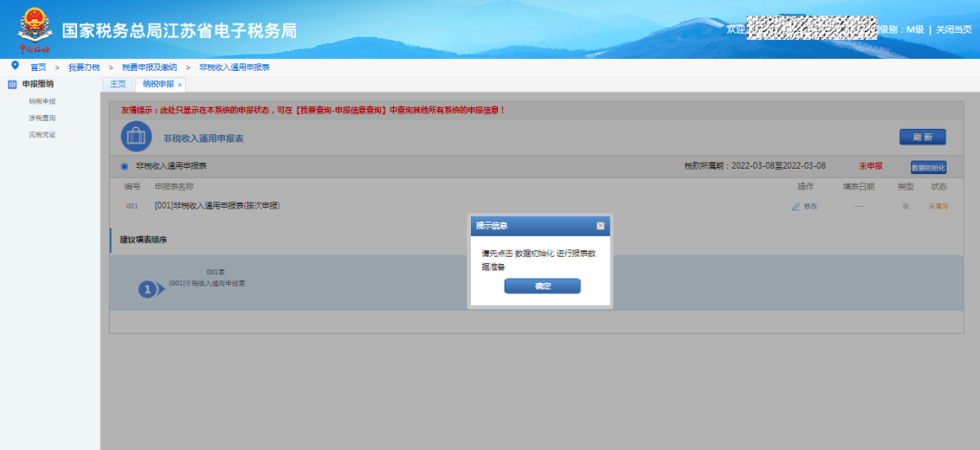The width and height of the screenshot is (980, 450).
Task: Click the 数据初始化 button
Action: pyautogui.click(x=929, y=168)
